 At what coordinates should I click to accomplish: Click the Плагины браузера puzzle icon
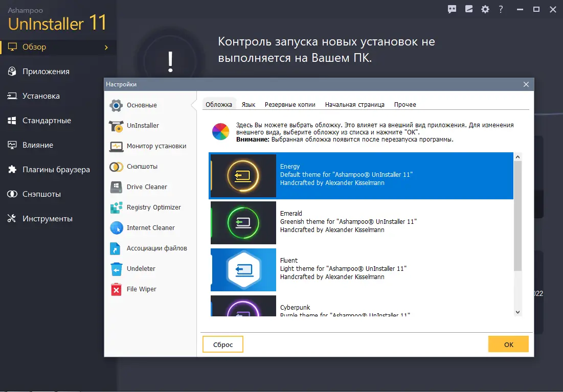tap(12, 170)
